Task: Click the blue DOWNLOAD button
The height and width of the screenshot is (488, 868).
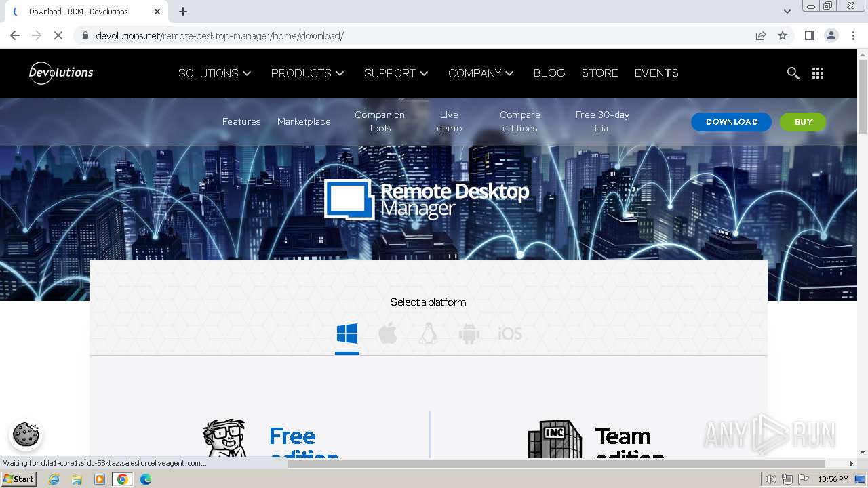Action: [732, 122]
